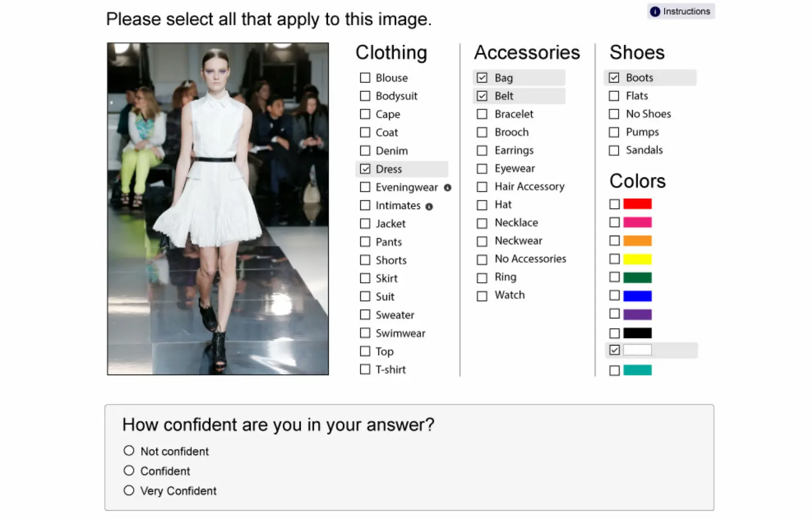Check the Pants checkbox
The image size is (812, 518).
[365, 242]
